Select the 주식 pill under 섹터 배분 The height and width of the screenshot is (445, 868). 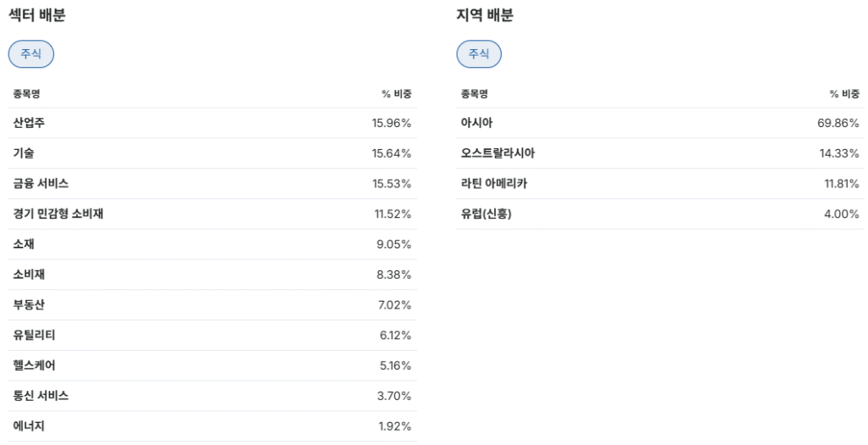[31, 54]
